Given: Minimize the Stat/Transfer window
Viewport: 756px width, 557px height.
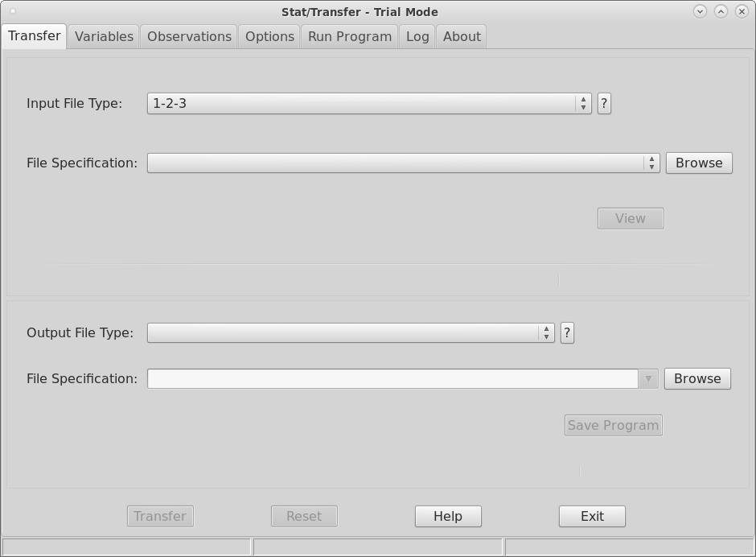Looking at the screenshot, I should tap(700, 11).
